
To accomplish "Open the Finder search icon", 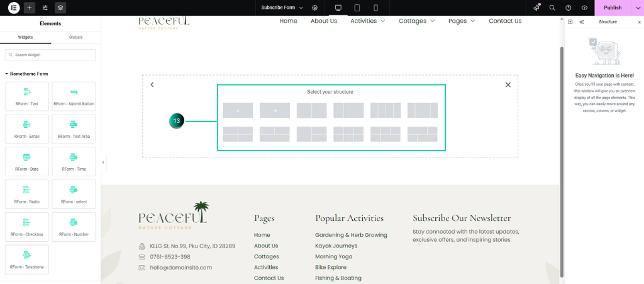I will click(552, 8).
